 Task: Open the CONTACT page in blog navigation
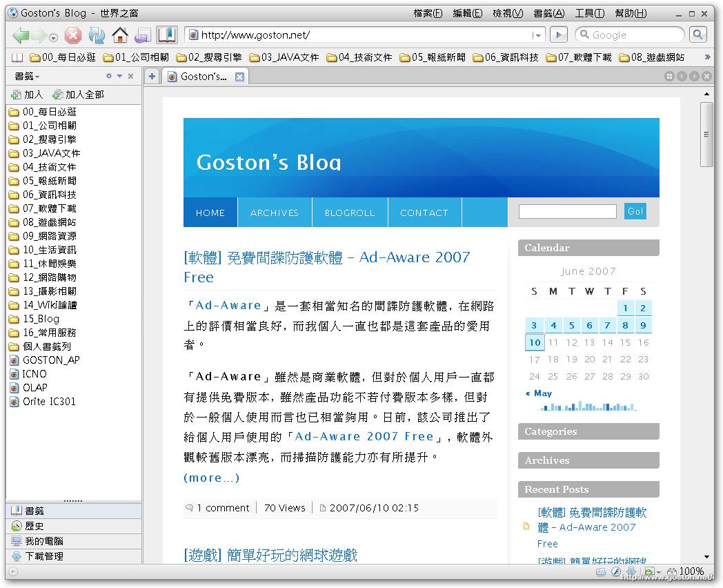424,213
